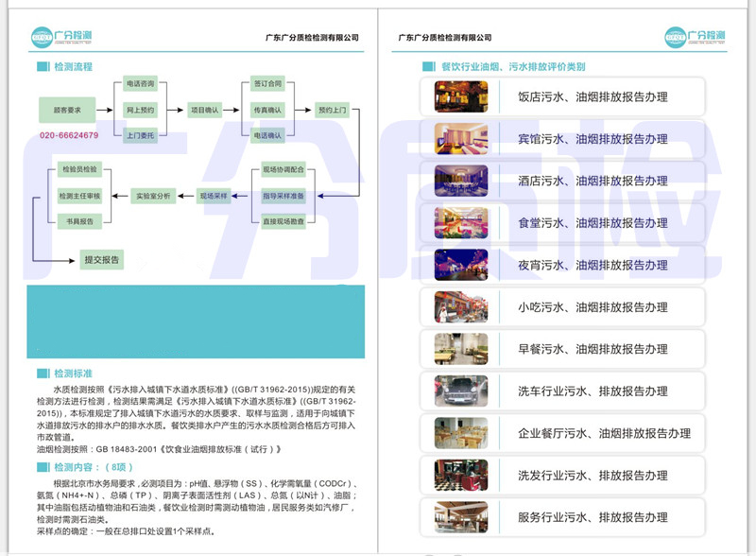Click the teal square beside 检测流程 heading
The height and width of the screenshot is (556, 756).
point(42,67)
